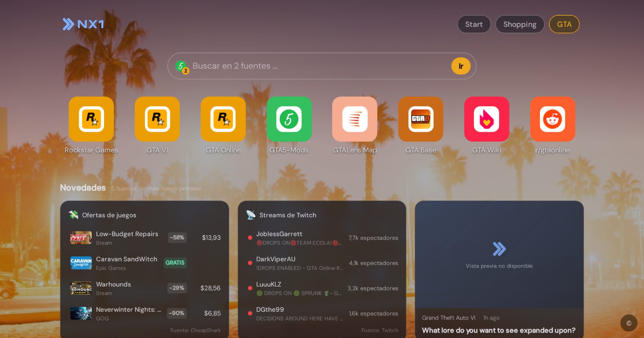644x338 pixels.
Task: Open the JoblessGarrett Twitch stream
Action: coord(322,238)
